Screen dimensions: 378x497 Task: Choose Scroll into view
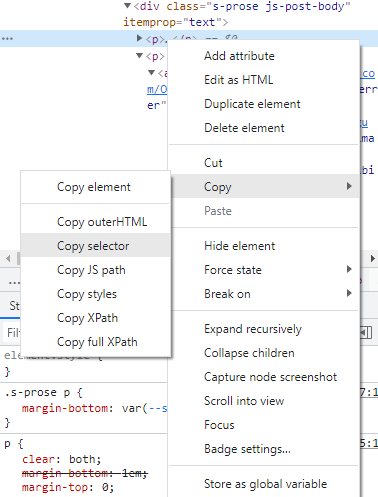point(244,401)
